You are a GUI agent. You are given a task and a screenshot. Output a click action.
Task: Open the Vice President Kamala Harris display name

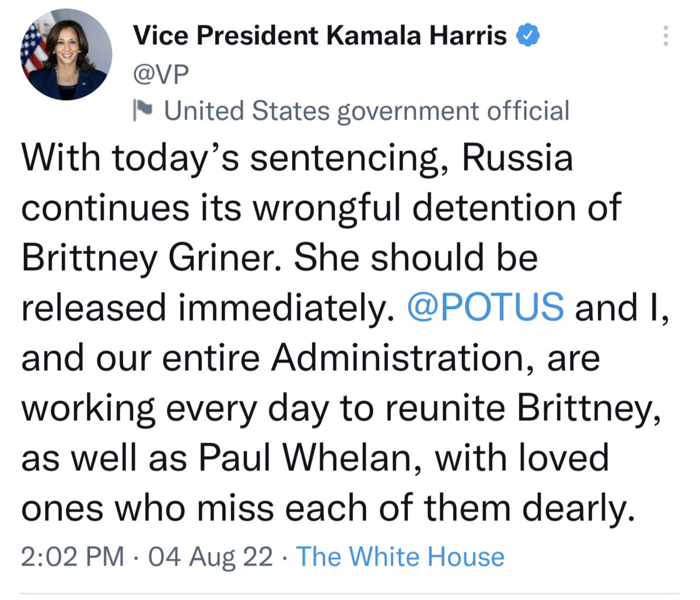point(320,36)
